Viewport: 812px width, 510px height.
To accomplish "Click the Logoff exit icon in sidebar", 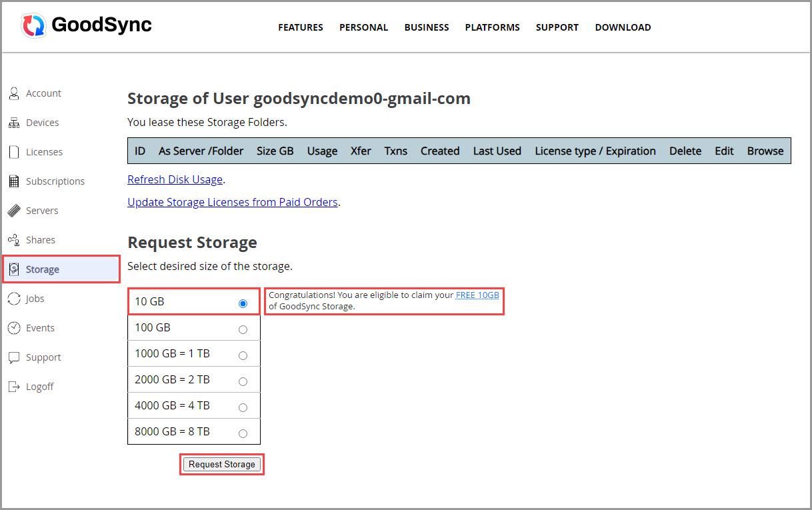I will [x=14, y=387].
